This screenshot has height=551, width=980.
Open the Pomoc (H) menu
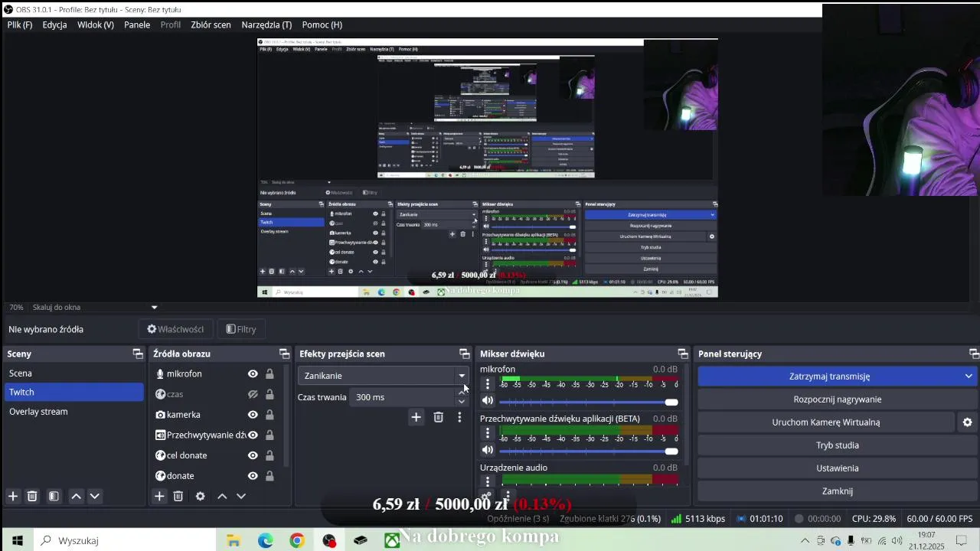(x=322, y=24)
